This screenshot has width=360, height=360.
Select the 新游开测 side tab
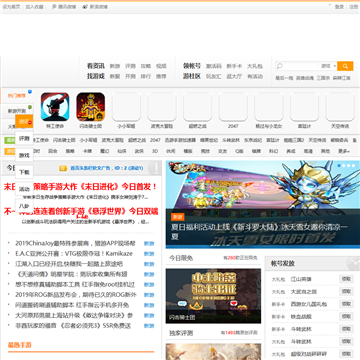coord(17,111)
